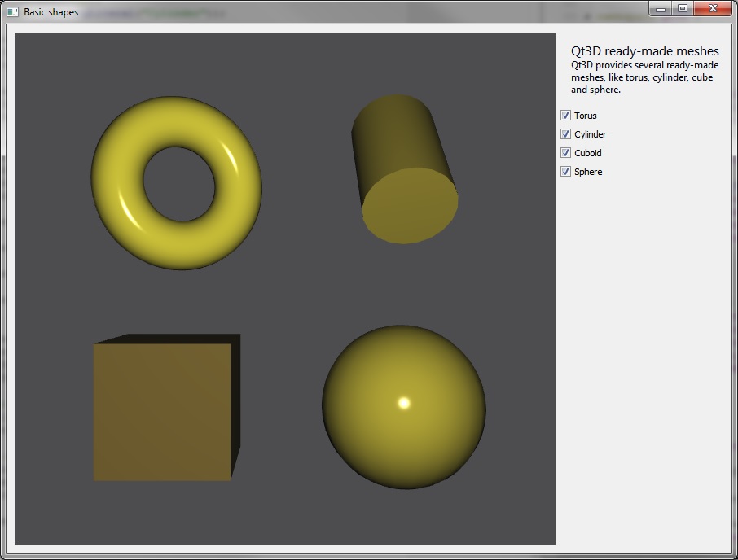
Task: Minimize the Basic shapes window
Action: (660, 8)
